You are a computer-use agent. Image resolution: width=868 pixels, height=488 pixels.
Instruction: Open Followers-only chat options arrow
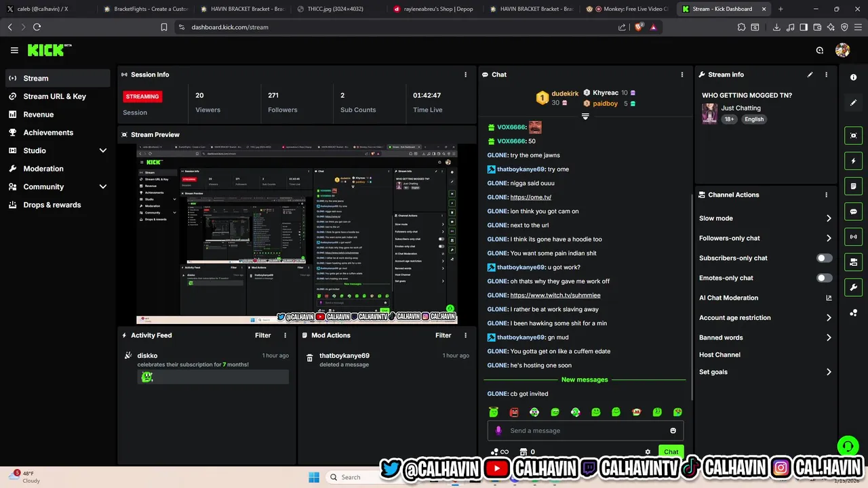point(829,238)
